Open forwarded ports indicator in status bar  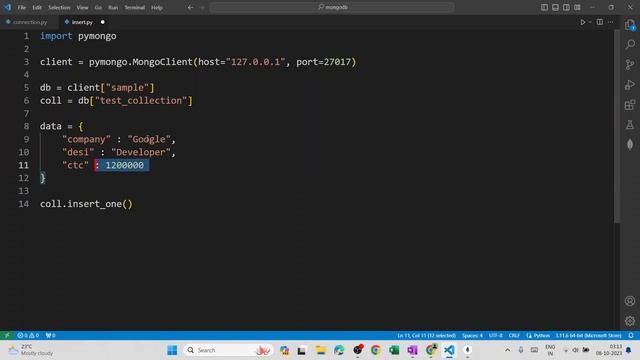(x=50, y=336)
